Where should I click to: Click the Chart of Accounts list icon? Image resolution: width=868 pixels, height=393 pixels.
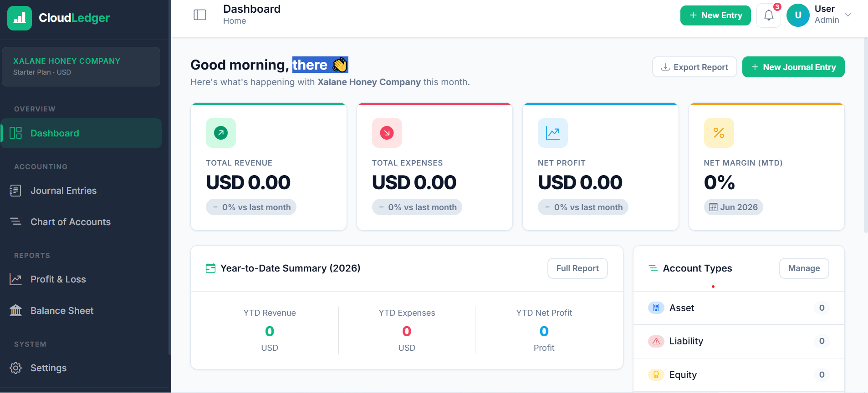click(16, 222)
